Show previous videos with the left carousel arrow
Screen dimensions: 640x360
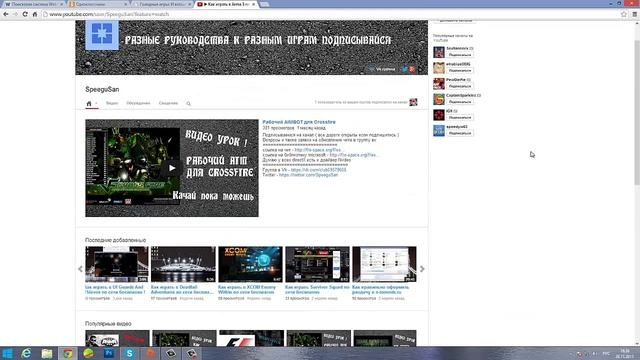pyautogui.click(x=80, y=269)
